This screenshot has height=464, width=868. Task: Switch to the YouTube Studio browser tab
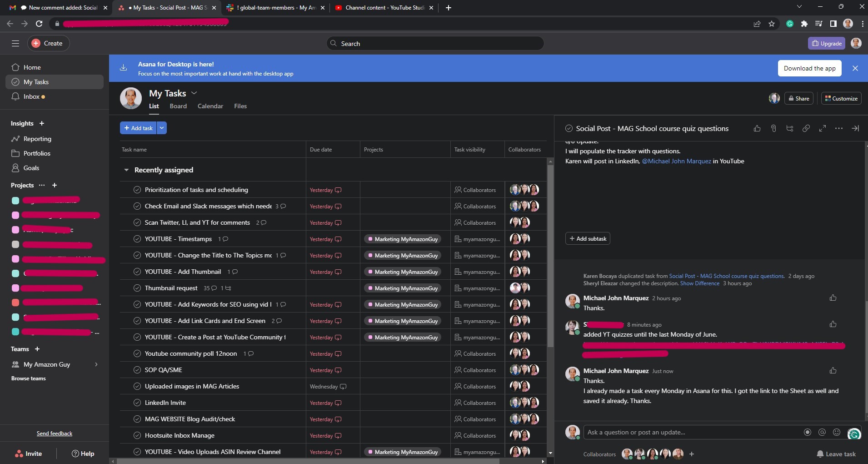coord(384,8)
